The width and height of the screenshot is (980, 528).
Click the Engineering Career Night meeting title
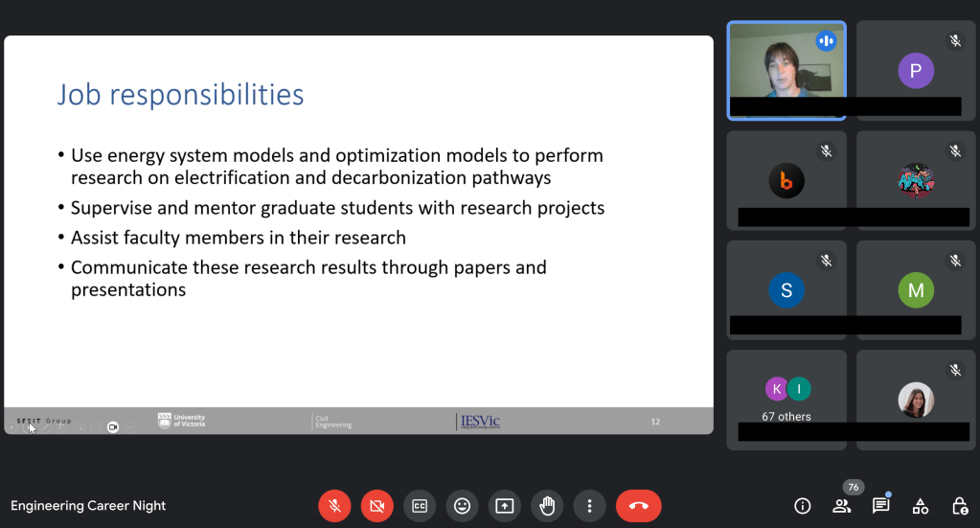click(88, 506)
